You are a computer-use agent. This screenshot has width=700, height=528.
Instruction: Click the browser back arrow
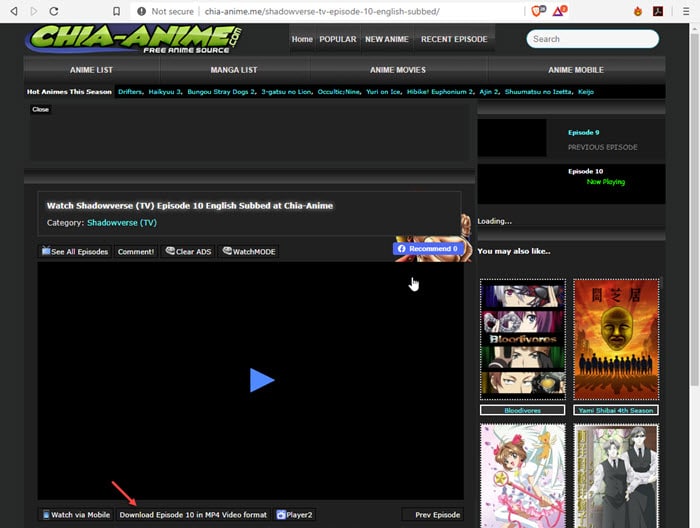click(x=14, y=11)
